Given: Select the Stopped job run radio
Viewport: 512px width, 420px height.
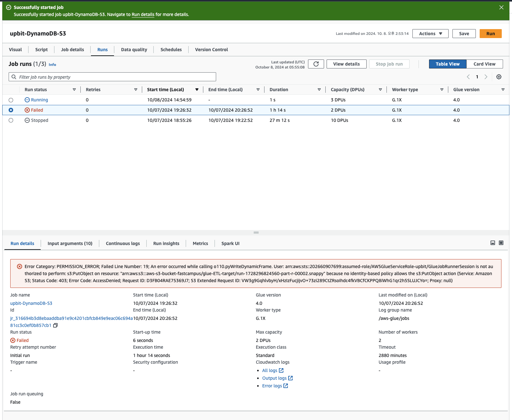Looking at the screenshot, I should click(x=11, y=120).
